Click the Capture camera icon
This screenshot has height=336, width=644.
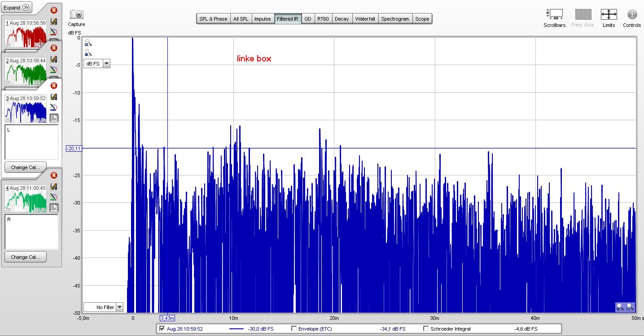pos(76,14)
